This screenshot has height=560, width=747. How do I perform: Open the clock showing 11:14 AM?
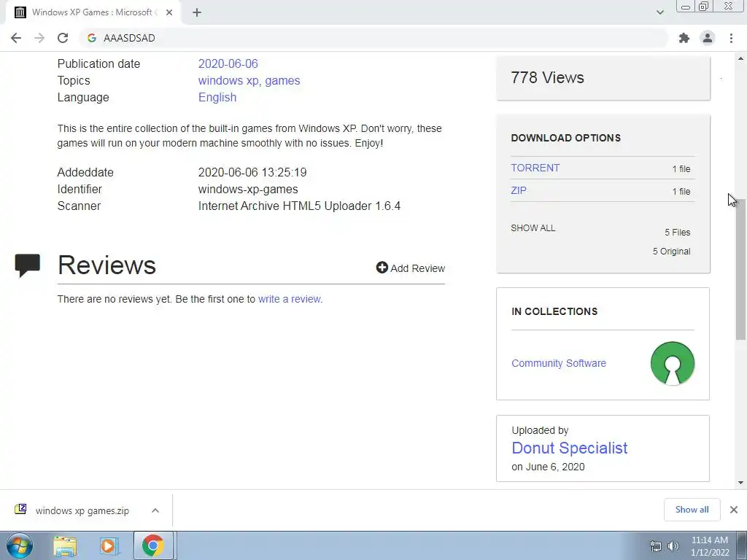click(709, 546)
